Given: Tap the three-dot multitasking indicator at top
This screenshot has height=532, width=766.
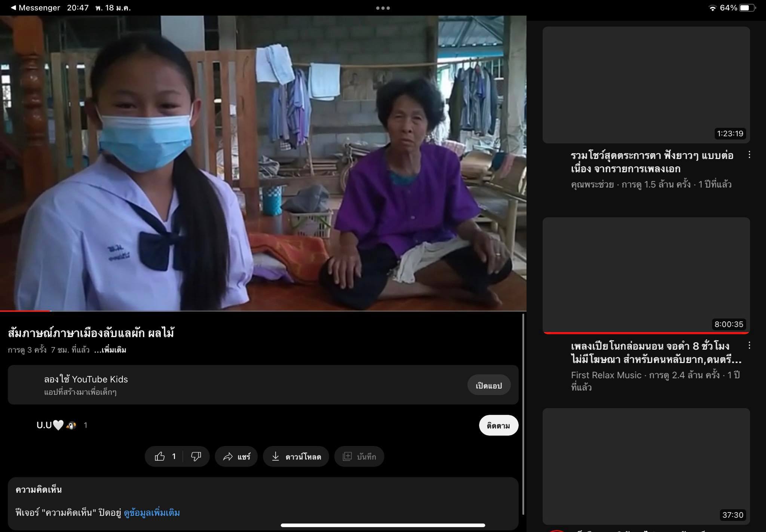Looking at the screenshot, I should [x=383, y=8].
